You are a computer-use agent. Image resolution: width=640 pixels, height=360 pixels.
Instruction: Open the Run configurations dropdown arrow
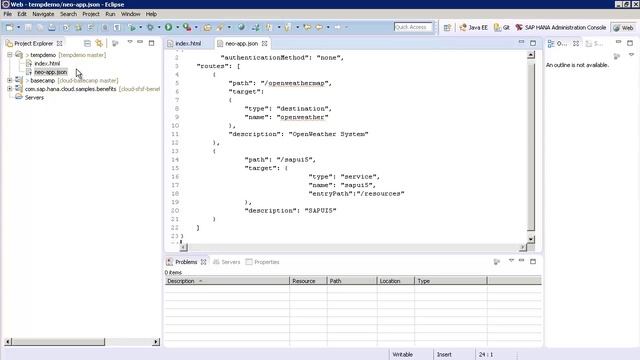click(x=178, y=27)
